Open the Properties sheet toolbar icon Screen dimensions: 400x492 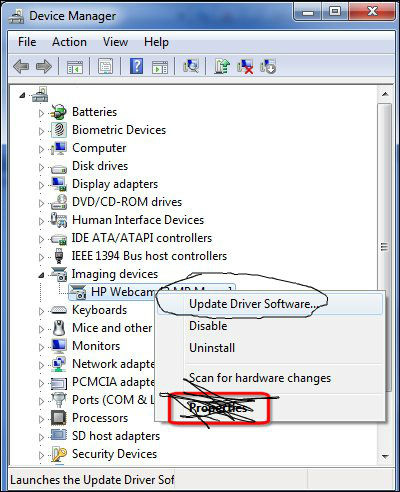coord(105,66)
